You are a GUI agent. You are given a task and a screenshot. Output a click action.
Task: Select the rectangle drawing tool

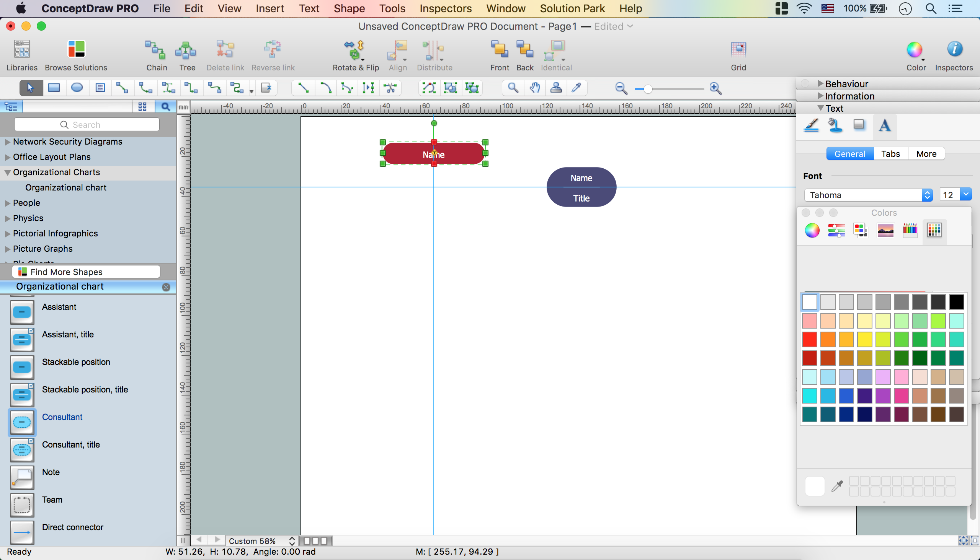(54, 88)
